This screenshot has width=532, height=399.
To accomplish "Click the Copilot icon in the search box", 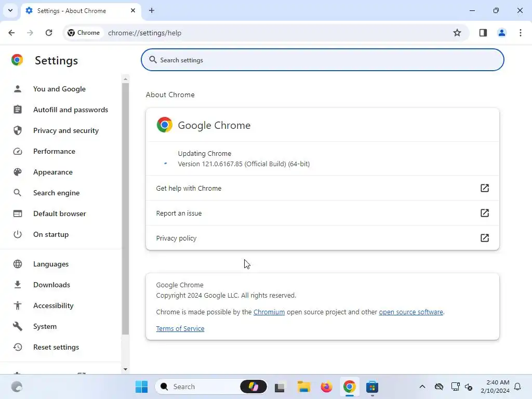I will [x=254, y=387].
